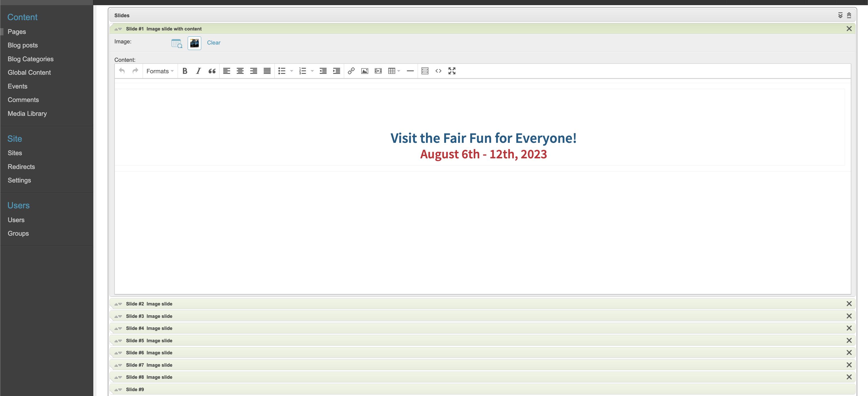Viewport: 868px width, 396px height.
Task: Browse for slide image file
Action: click(x=177, y=43)
